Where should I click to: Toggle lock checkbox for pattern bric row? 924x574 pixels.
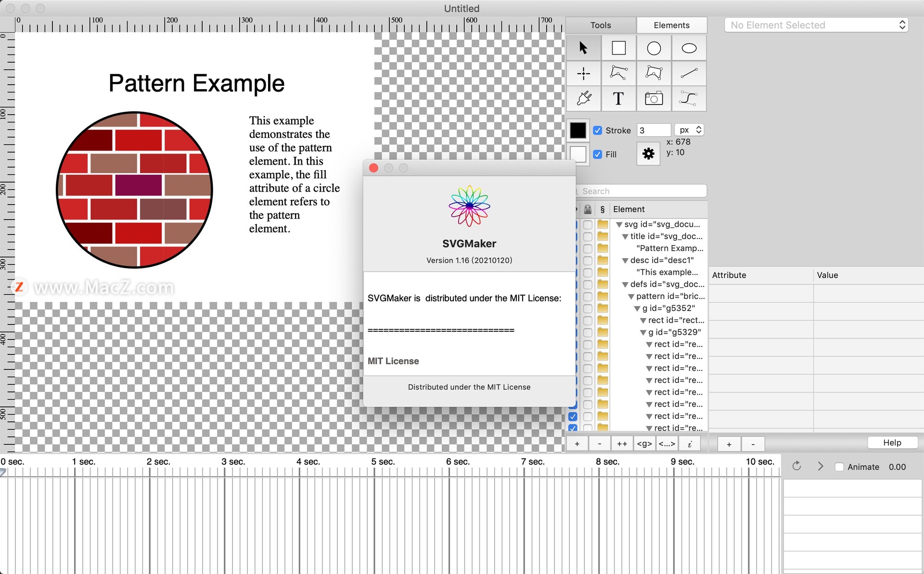pos(588,296)
